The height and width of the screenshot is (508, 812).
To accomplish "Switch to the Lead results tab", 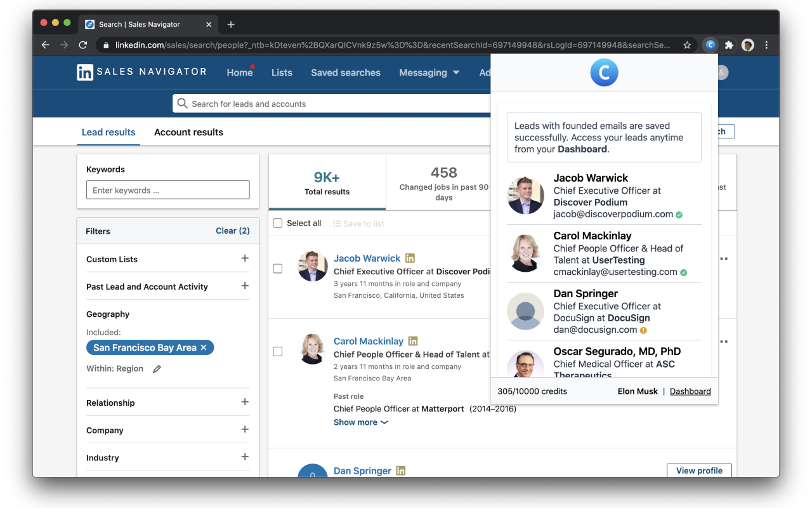I will tap(108, 132).
